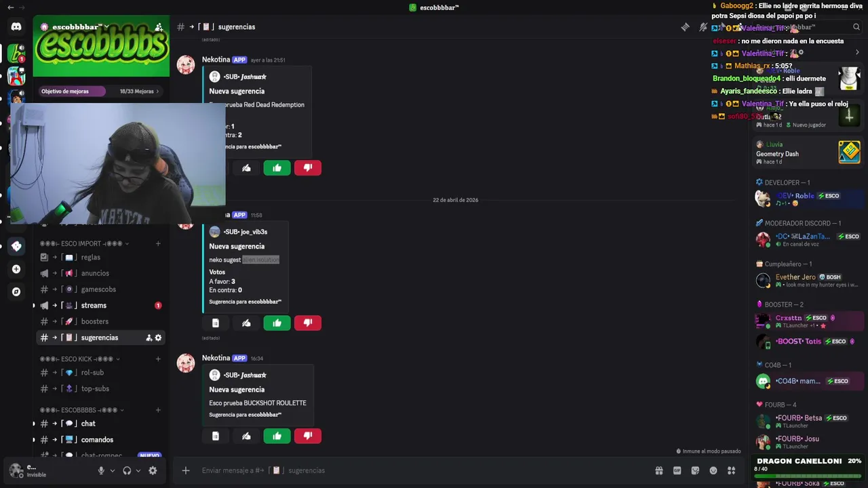This screenshot has width=868, height=488.
Task: Open gamescobs channel
Action: [100, 289]
